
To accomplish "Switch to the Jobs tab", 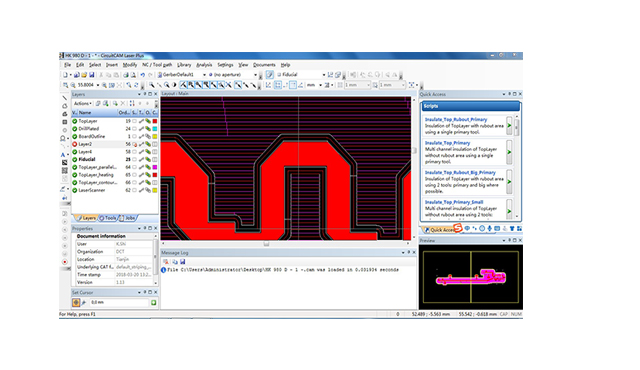I will click(127, 218).
